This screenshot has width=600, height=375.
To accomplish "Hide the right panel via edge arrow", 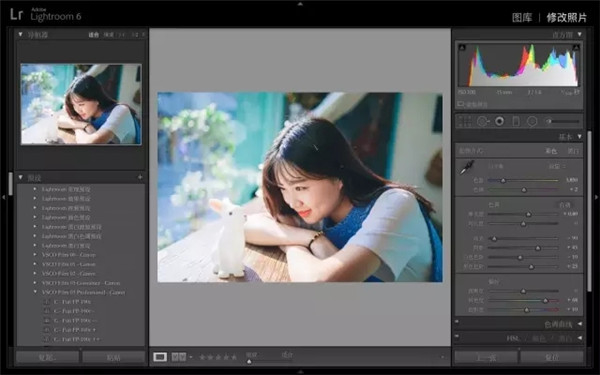I will click(596, 197).
